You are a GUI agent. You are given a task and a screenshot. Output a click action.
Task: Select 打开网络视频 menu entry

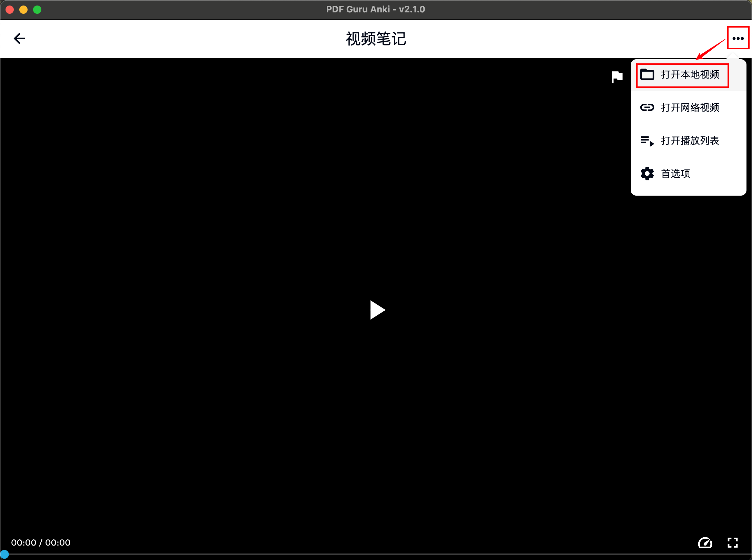coord(688,107)
